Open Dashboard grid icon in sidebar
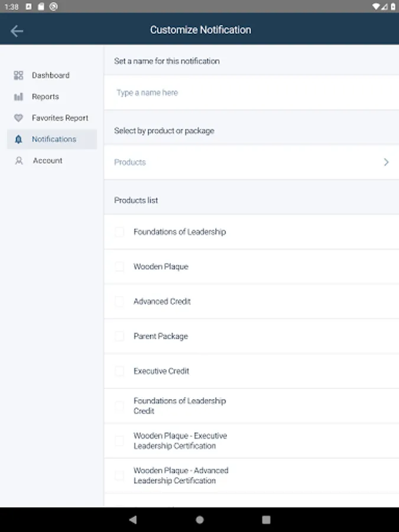This screenshot has width=399, height=532. [18, 75]
